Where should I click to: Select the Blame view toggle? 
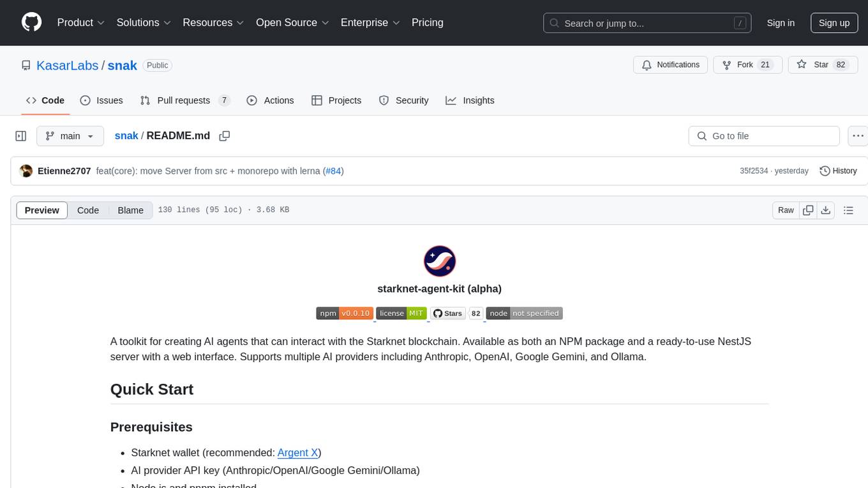click(x=131, y=210)
